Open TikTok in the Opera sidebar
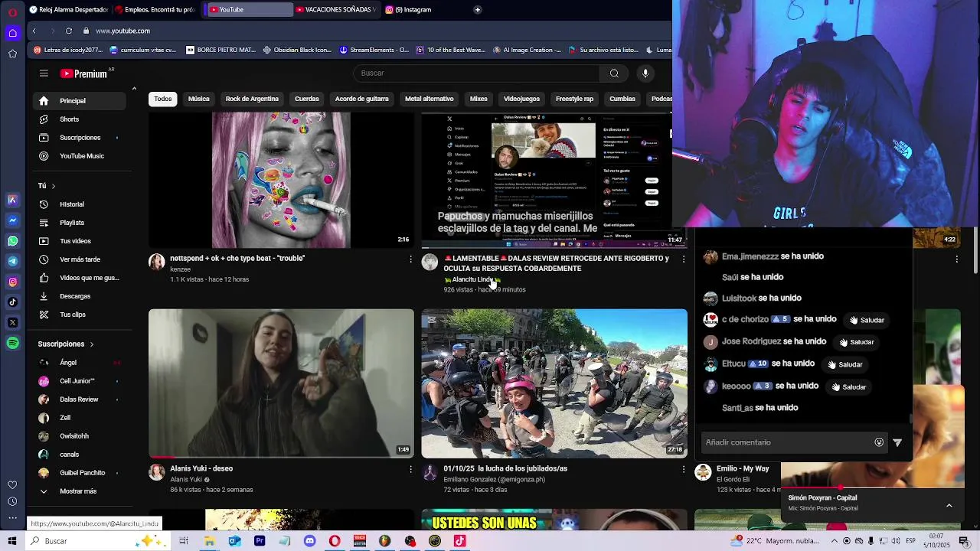The image size is (980, 551). click(12, 302)
